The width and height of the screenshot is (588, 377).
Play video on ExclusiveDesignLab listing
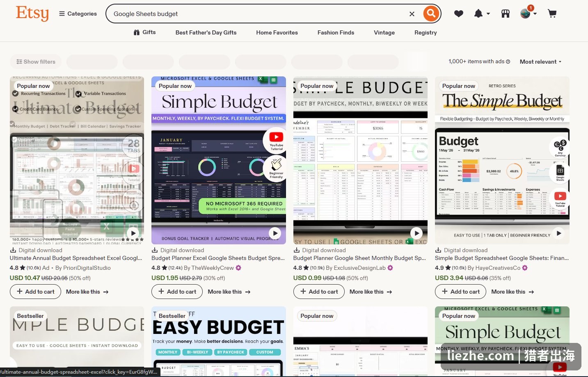tap(416, 233)
